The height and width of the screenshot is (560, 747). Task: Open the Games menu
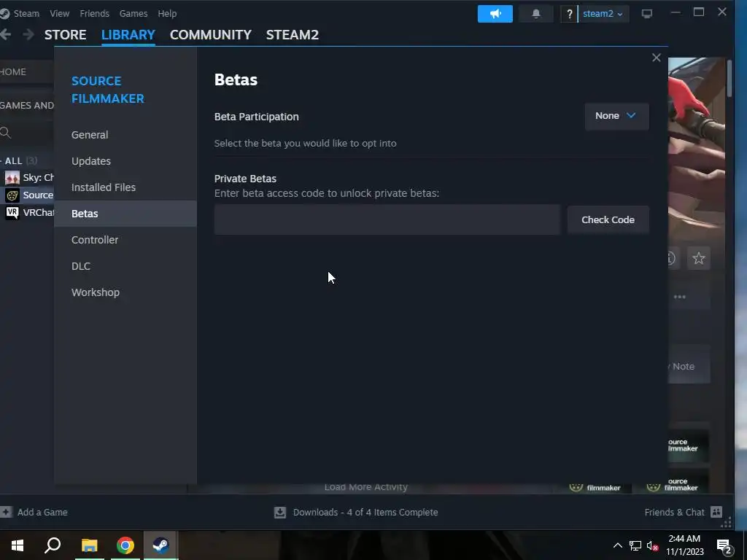pyautogui.click(x=133, y=13)
